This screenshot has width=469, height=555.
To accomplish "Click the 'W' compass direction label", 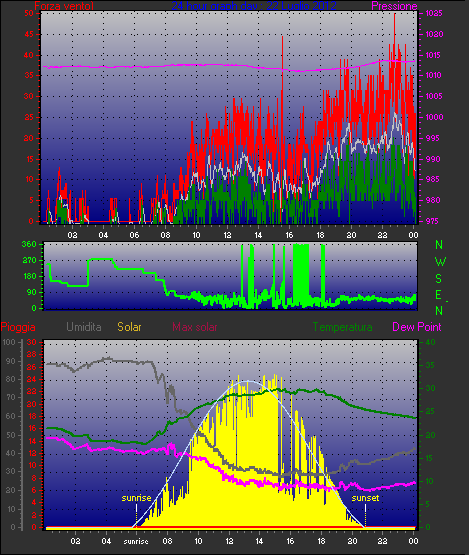I will coord(440,262).
